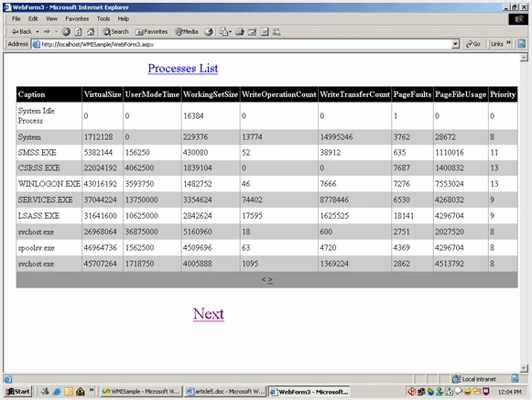Open the File menu
532x400 pixels.
tap(16, 19)
